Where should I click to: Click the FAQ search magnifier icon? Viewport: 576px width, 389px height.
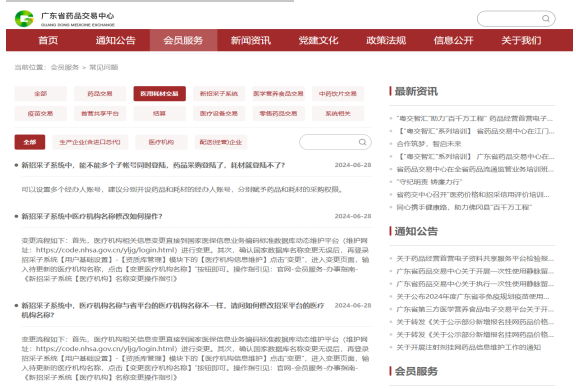click(x=362, y=142)
